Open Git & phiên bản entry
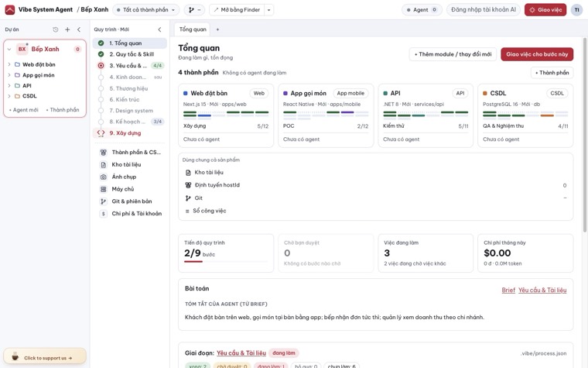Viewport: 588px width, 368px height. click(x=130, y=201)
